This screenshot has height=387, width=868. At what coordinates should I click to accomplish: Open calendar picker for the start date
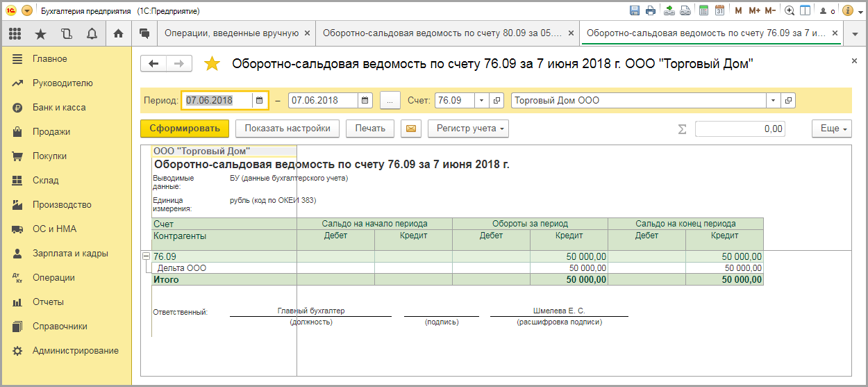coord(259,100)
